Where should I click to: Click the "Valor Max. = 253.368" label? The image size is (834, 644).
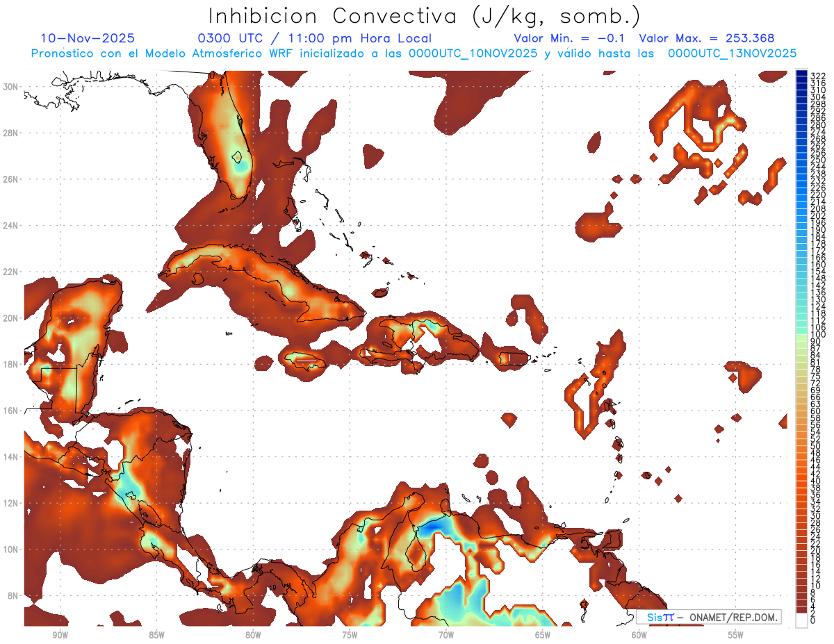tap(706, 38)
